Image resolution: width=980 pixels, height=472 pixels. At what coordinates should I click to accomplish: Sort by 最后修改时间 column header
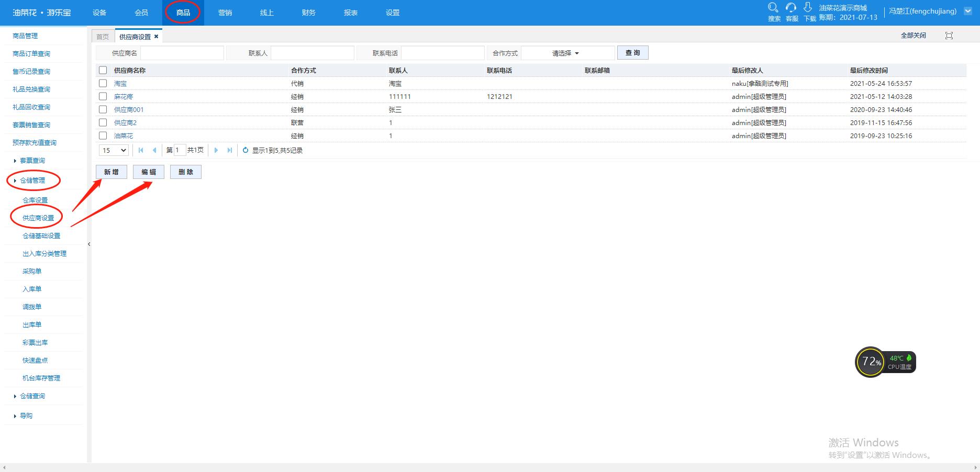(869, 71)
